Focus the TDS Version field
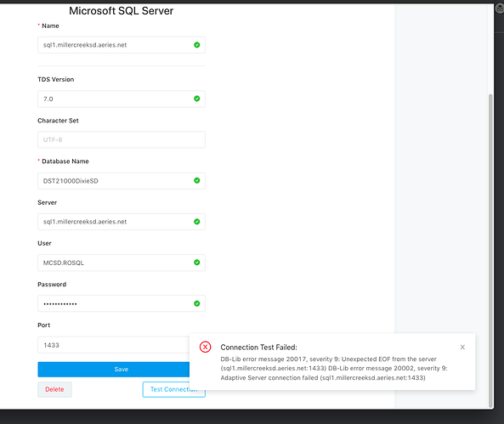 click(122, 99)
